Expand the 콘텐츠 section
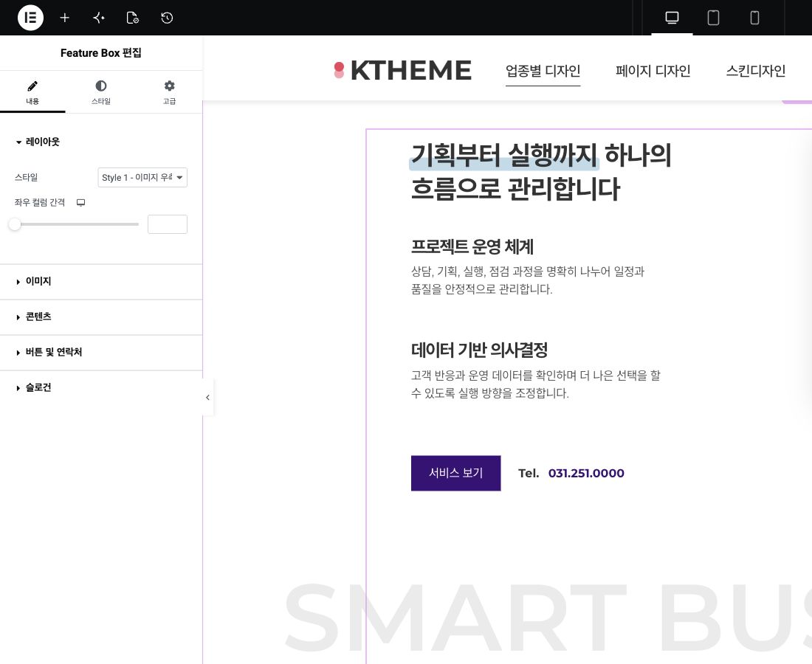The height and width of the screenshot is (664, 812). coord(101,317)
